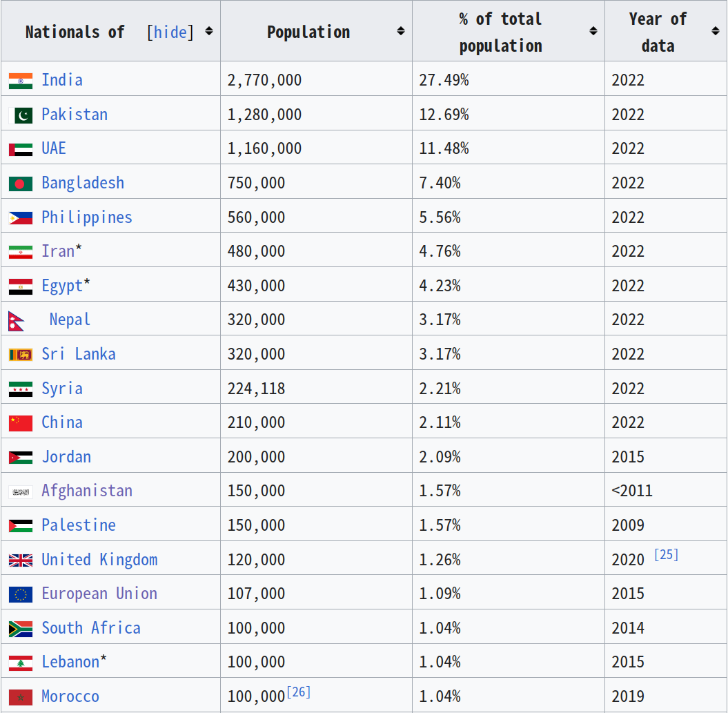Click the United Kingdom flag icon
This screenshot has height=713, width=728.
(21, 560)
